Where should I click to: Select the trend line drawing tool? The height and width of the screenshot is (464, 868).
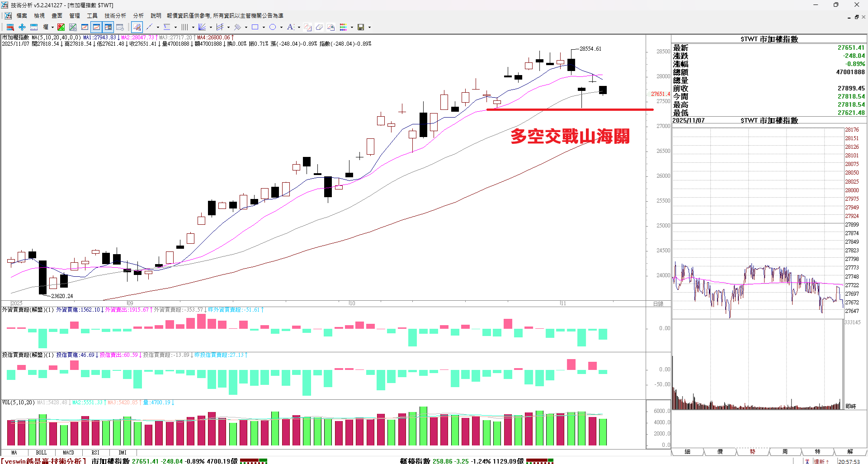coord(149,27)
